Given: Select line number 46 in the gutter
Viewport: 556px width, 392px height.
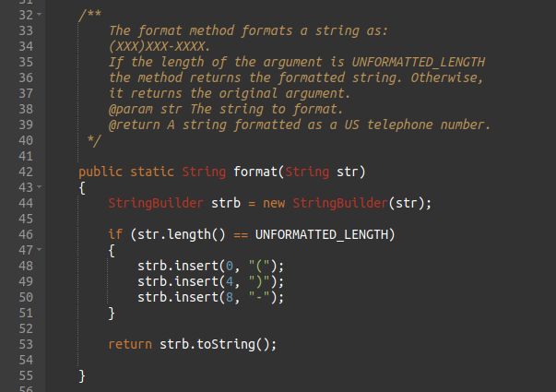Looking at the screenshot, I should click(x=25, y=234).
